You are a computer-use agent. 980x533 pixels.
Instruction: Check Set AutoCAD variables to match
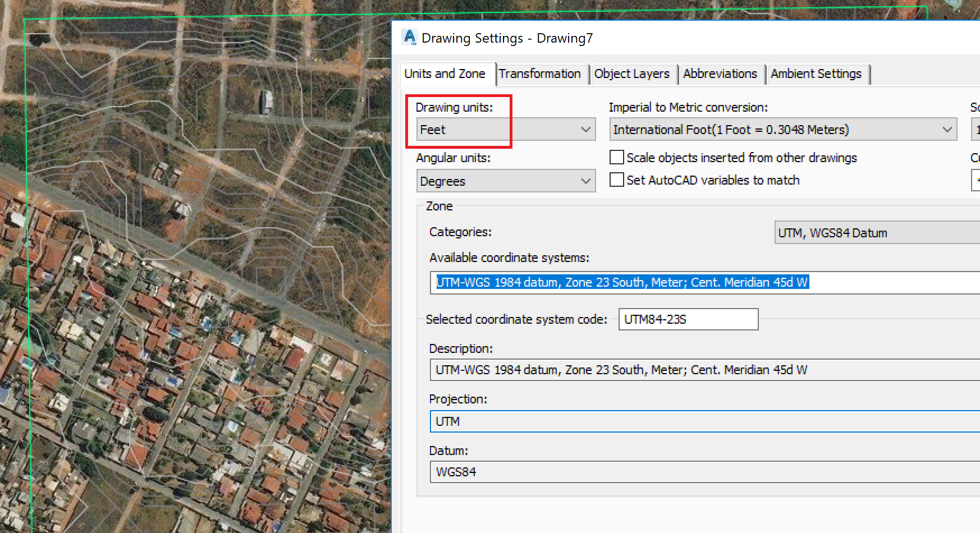click(617, 180)
